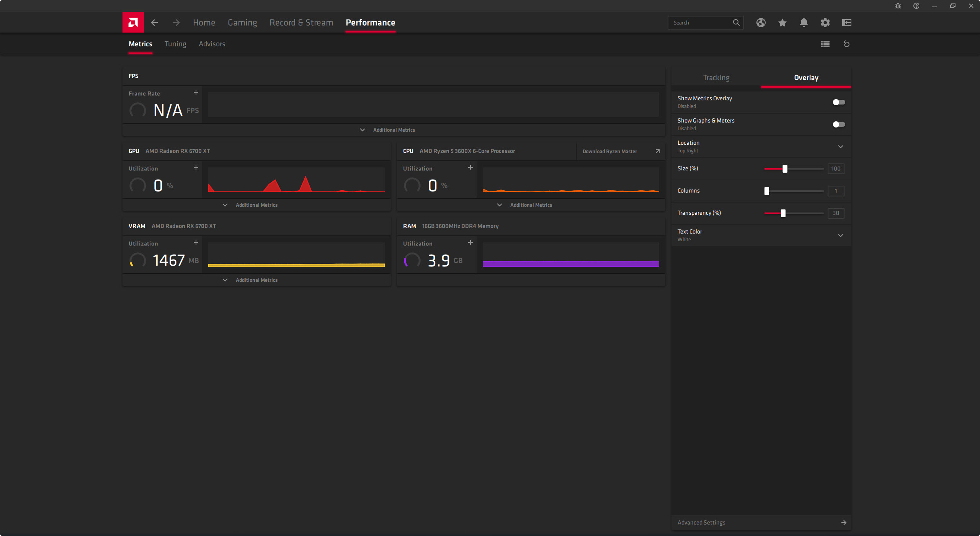Image resolution: width=980 pixels, height=536 pixels.
Task: Click the VRAM utilization yellow graph
Action: tap(296, 255)
